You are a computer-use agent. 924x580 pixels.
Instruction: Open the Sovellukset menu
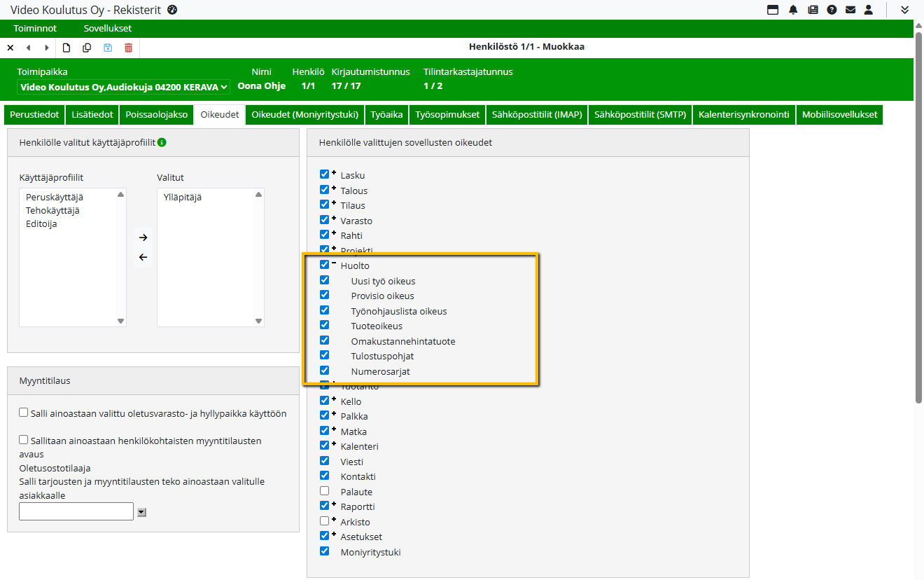[x=107, y=29]
